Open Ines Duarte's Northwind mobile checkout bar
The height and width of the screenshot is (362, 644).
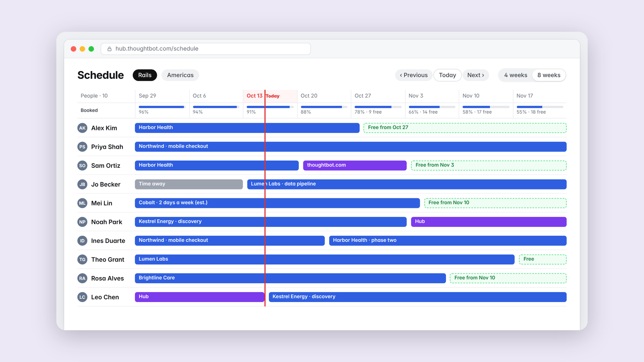click(230, 241)
